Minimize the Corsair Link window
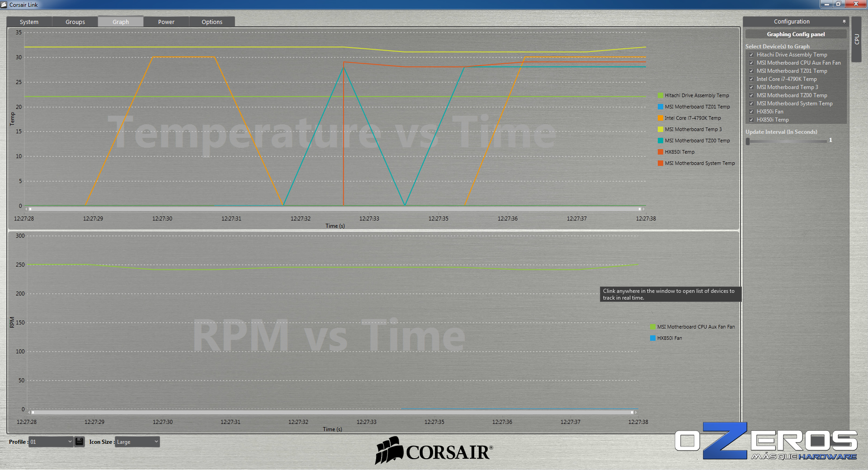868x470 pixels. point(827,4)
